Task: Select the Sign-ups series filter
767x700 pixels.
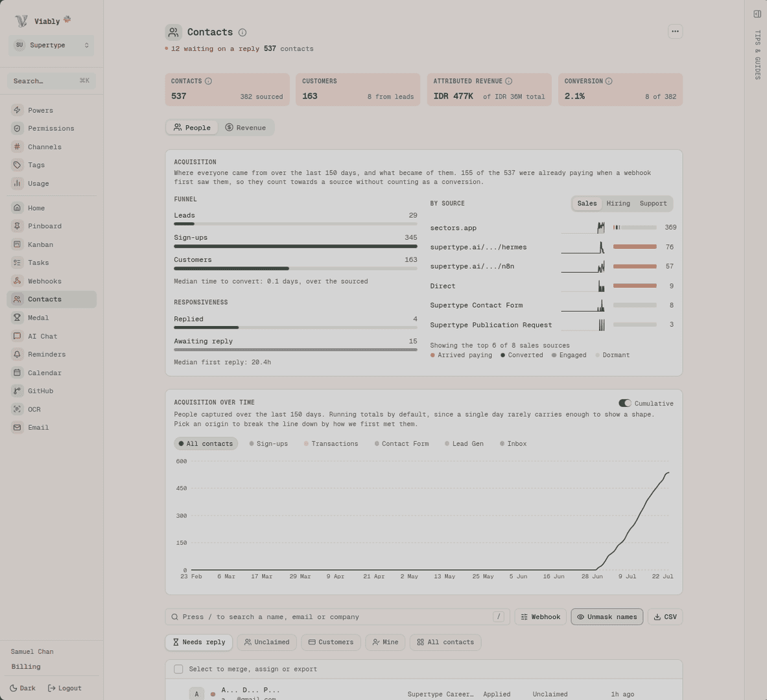Action: click(268, 444)
